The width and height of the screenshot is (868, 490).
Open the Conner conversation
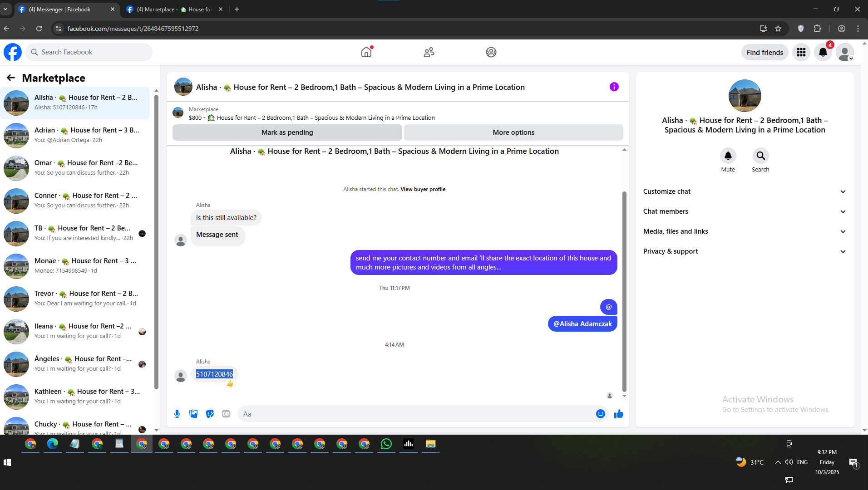[75, 201]
